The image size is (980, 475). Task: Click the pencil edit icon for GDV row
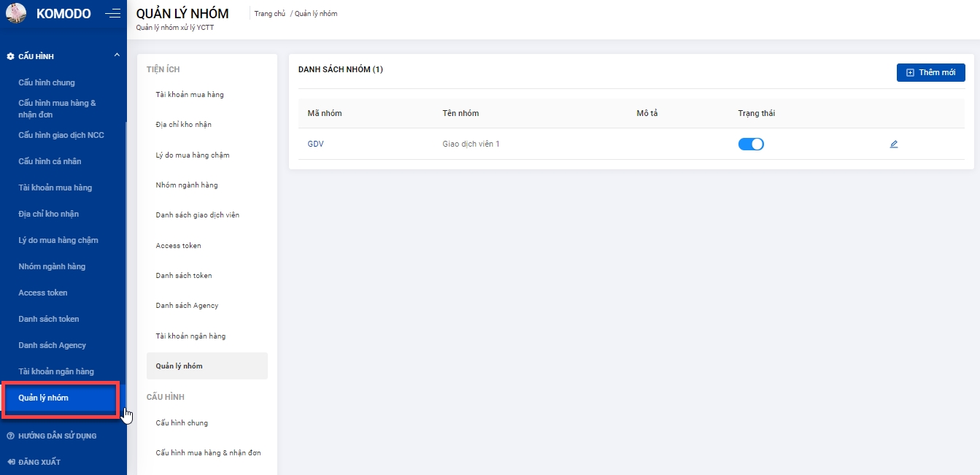[x=894, y=144]
